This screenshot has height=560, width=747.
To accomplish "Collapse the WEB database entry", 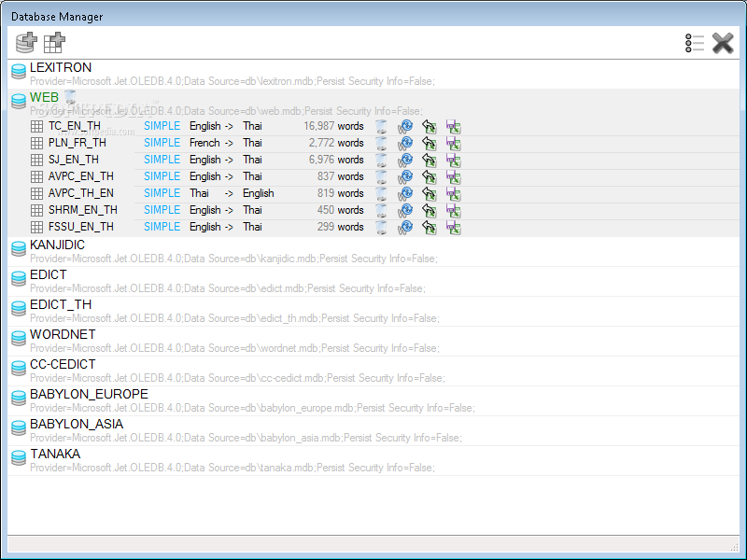I will 19,101.
